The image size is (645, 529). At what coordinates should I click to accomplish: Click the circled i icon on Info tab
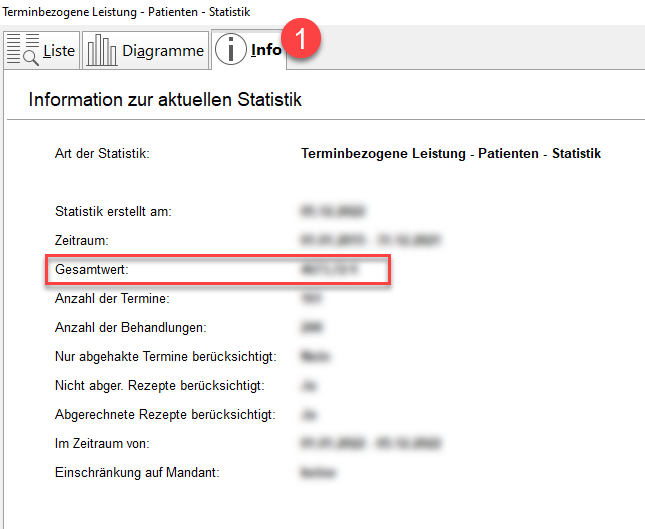pyautogui.click(x=231, y=50)
